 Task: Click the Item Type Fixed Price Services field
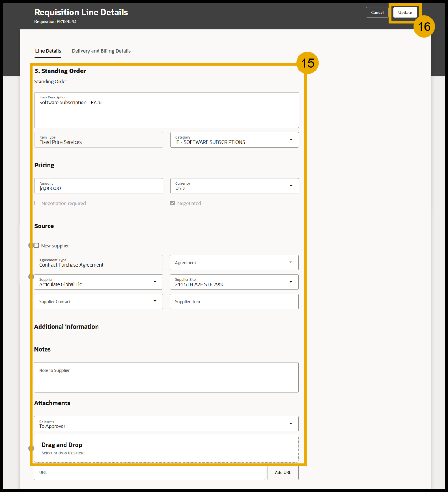coord(99,140)
